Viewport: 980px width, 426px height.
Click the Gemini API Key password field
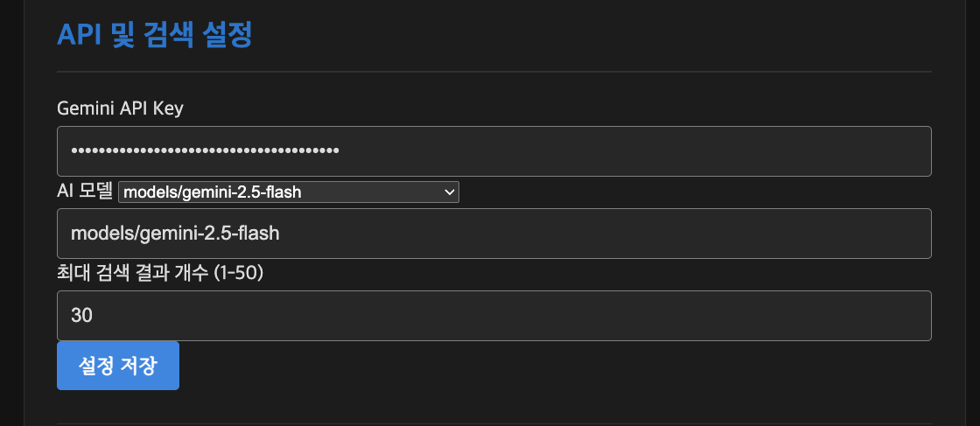click(x=493, y=151)
